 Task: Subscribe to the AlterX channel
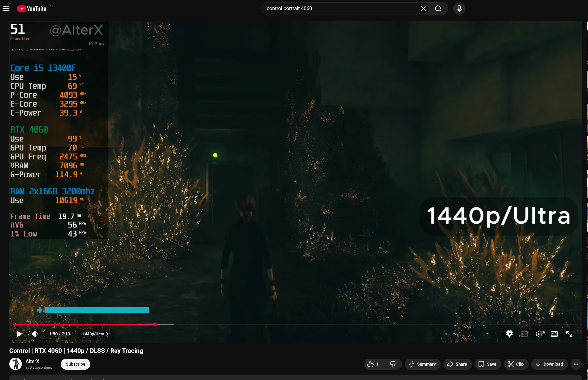pos(75,364)
